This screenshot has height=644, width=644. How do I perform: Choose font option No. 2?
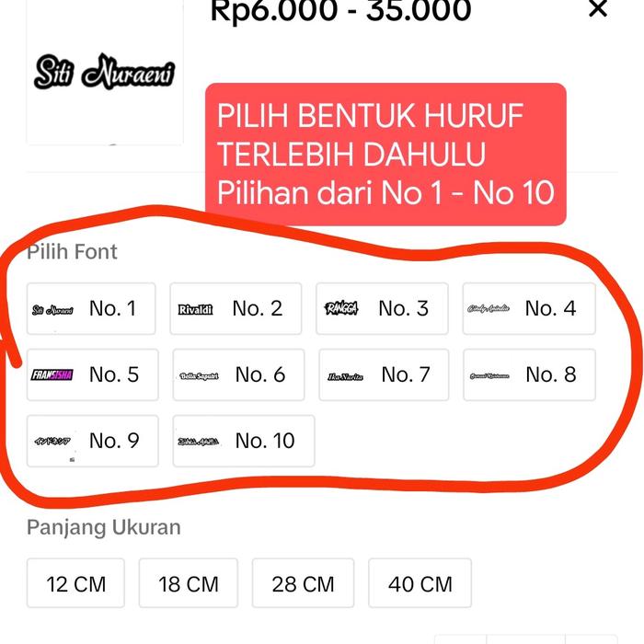coord(236,308)
